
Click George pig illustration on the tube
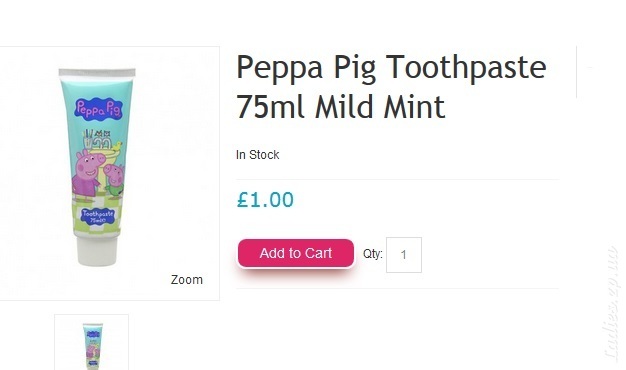click(115, 180)
